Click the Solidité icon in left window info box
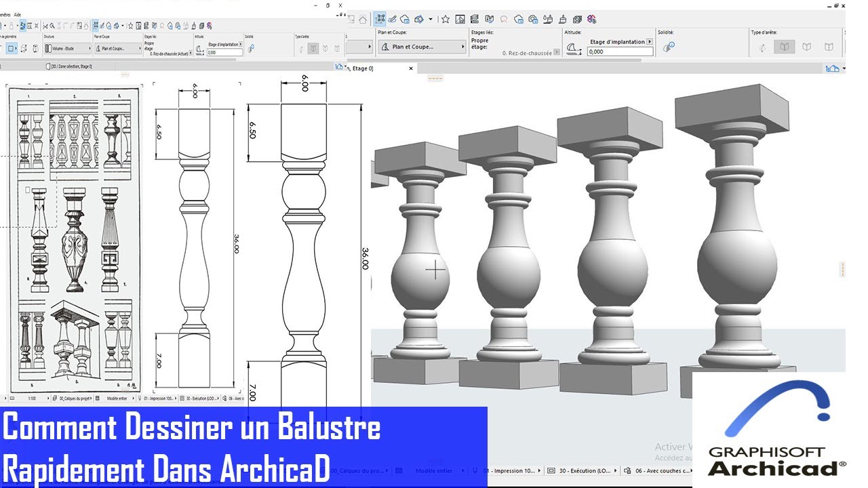Viewport: 868px width, 488px height. (250, 48)
